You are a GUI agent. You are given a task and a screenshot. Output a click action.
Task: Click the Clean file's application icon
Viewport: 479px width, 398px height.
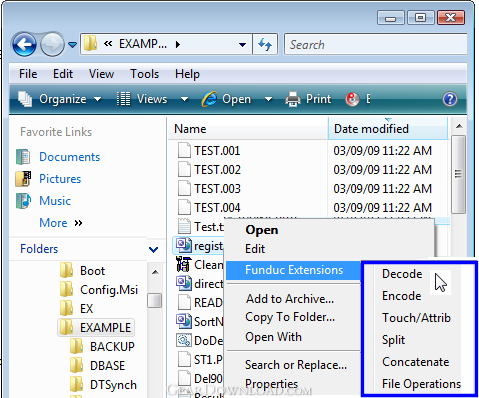click(183, 264)
